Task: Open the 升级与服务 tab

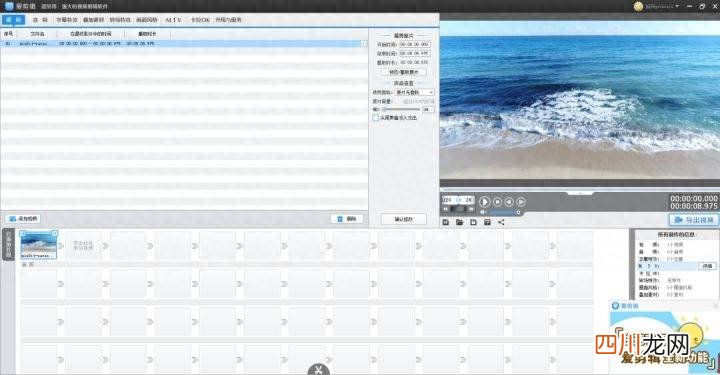Action: pyautogui.click(x=228, y=20)
